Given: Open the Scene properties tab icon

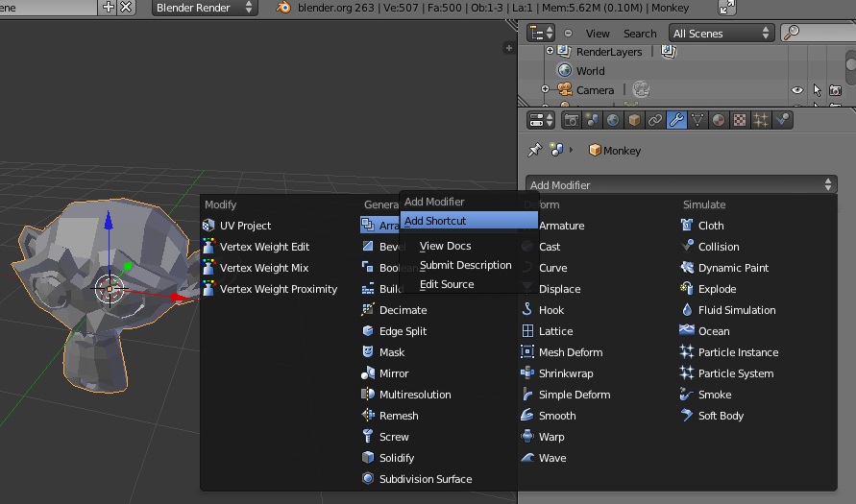Looking at the screenshot, I should (593, 120).
